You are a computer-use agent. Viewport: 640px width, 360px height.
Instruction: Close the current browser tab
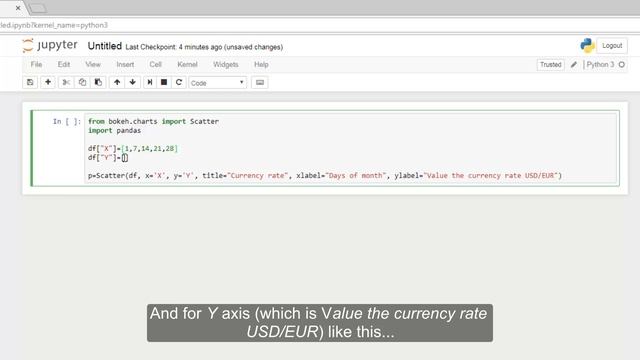point(18,8)
